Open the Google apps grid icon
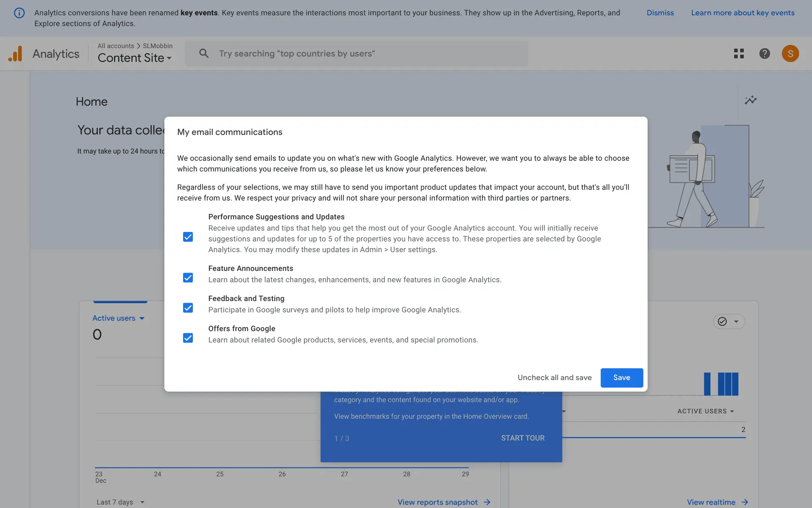 pyautogui.click(x=738, y=53)
